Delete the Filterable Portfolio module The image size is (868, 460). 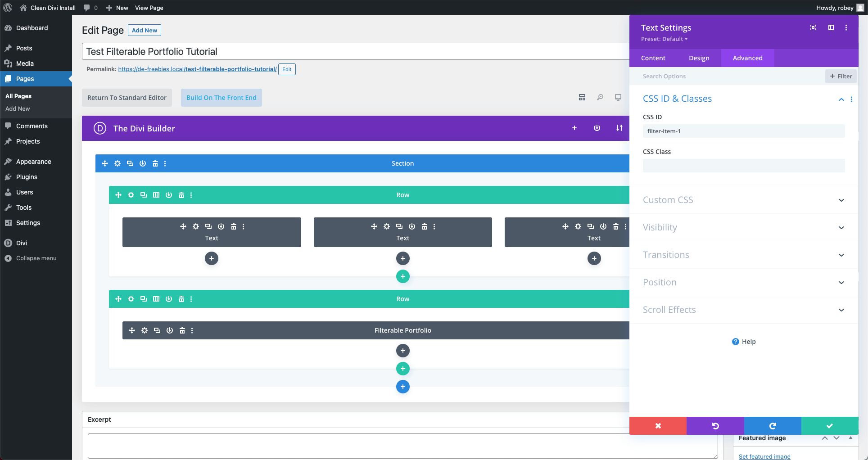(182, 330)
